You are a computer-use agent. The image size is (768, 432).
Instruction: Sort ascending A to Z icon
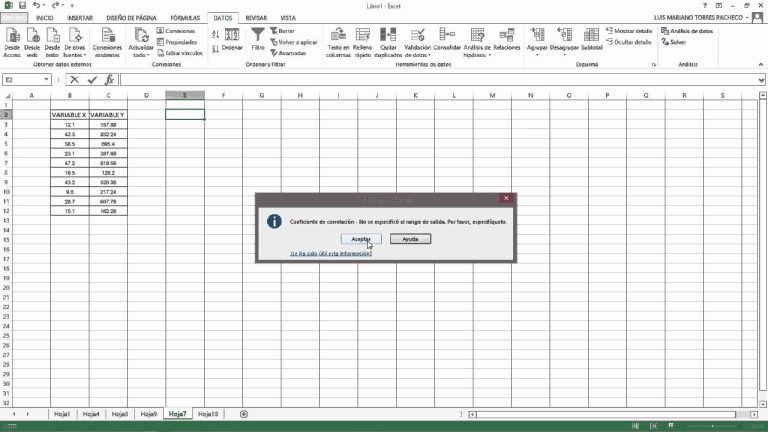(216, 34)
